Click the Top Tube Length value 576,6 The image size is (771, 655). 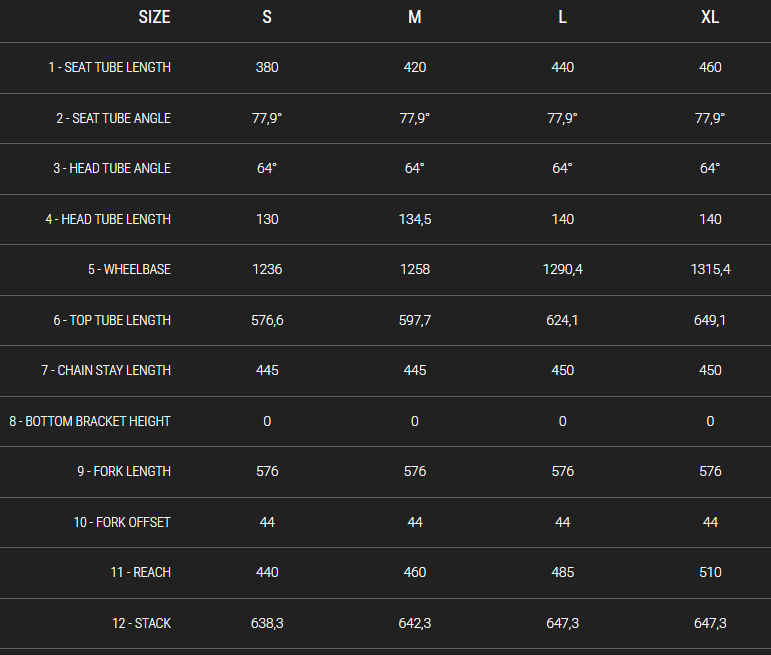267,320
